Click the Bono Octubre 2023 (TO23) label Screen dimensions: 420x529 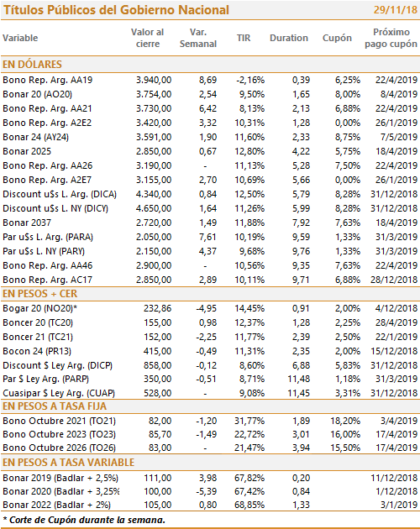[59, 434]
